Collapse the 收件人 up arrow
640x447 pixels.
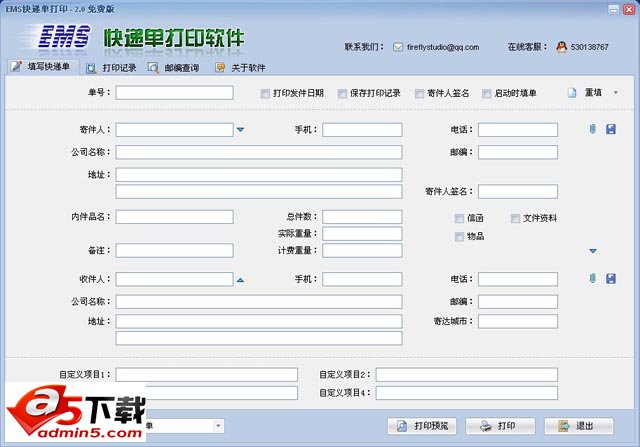point(240,280)
